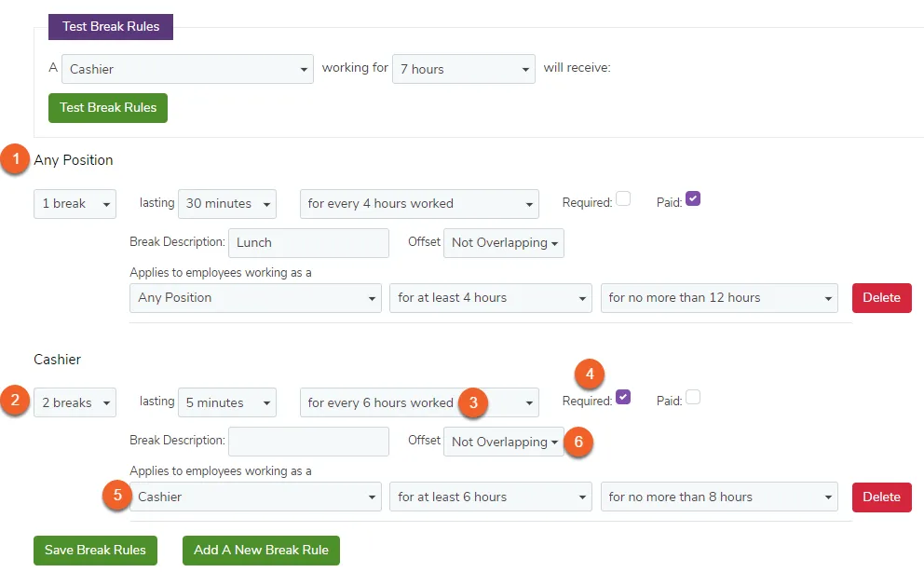
Task: Open the Cashier position dropdown in test panel
Action: coord(187,69)
